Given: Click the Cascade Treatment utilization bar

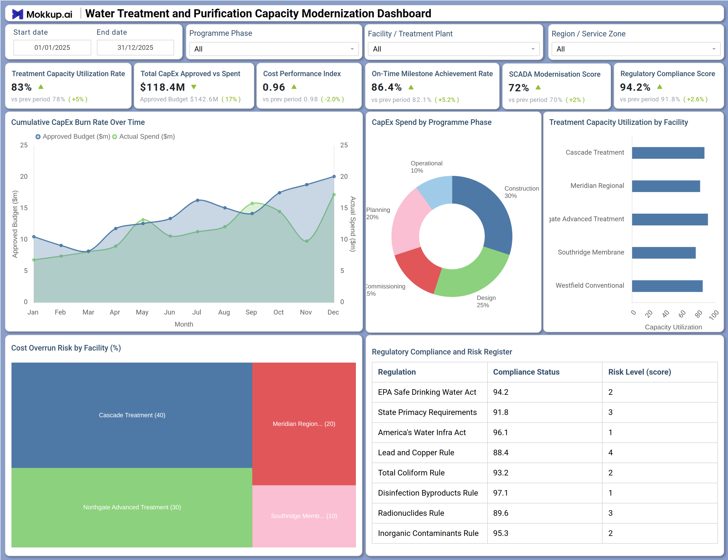Looking at the screenshot, I should click(668, 153).
